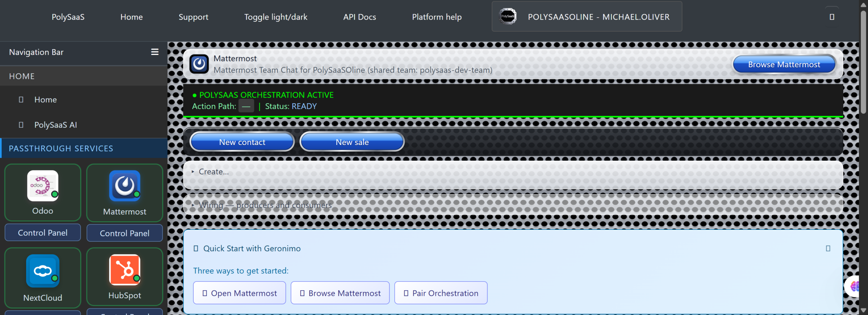868x315 pixels.
Task: Open the HubSpot service tile icon
Action: point(125,270)
